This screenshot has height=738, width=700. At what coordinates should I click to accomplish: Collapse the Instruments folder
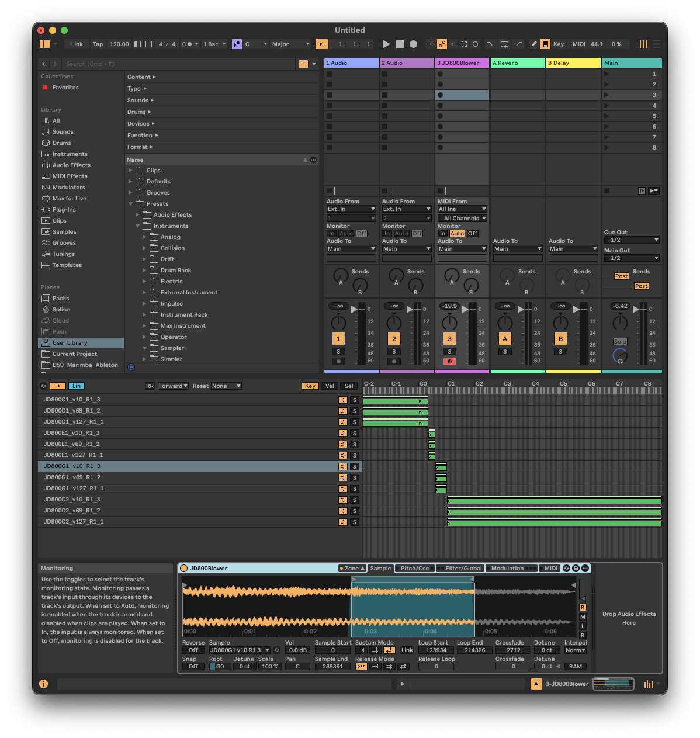pos(138,226)
